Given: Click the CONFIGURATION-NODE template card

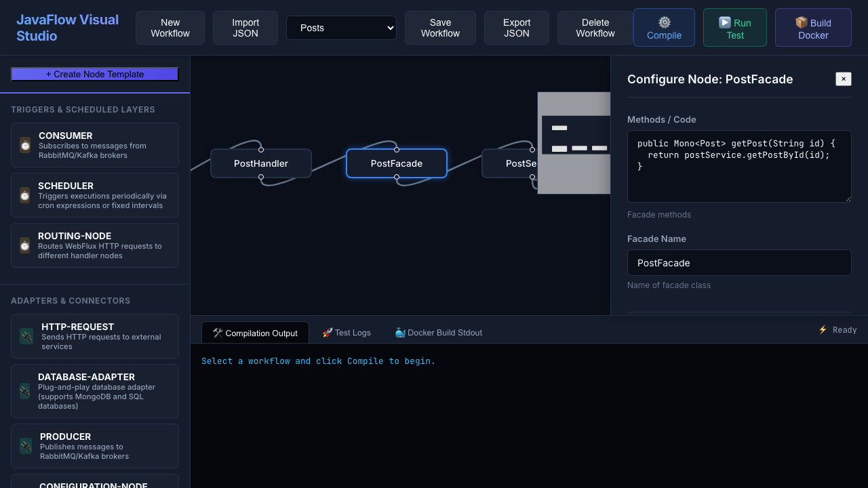Looking at the screenshot, I should (x=95, y=481).
